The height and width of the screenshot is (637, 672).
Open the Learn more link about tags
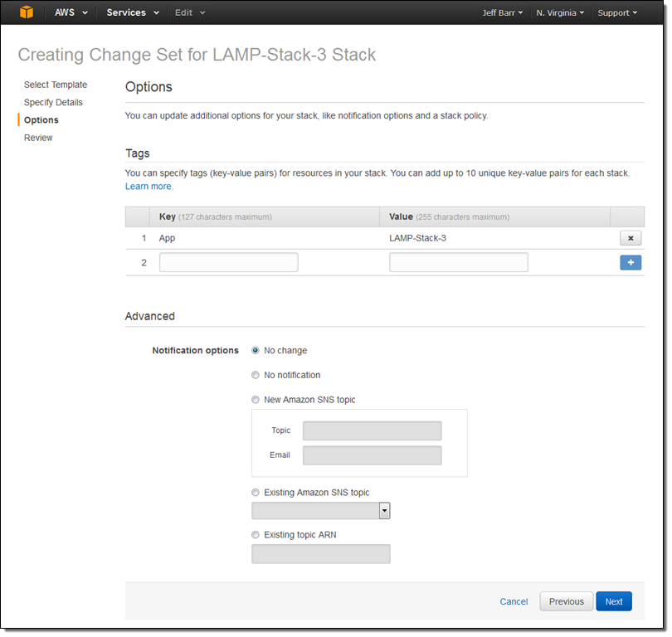click(149, 187)
